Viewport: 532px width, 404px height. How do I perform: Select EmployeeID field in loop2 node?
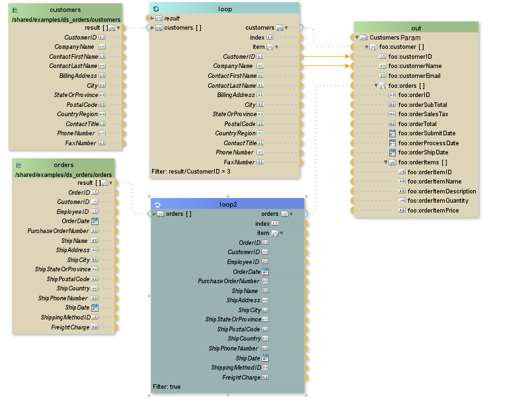(x=243, y=262)
